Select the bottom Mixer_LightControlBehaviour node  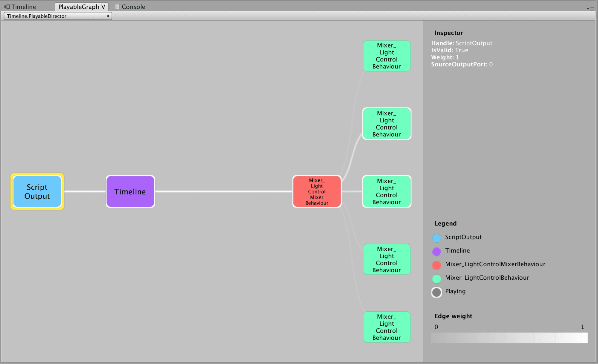387,327
